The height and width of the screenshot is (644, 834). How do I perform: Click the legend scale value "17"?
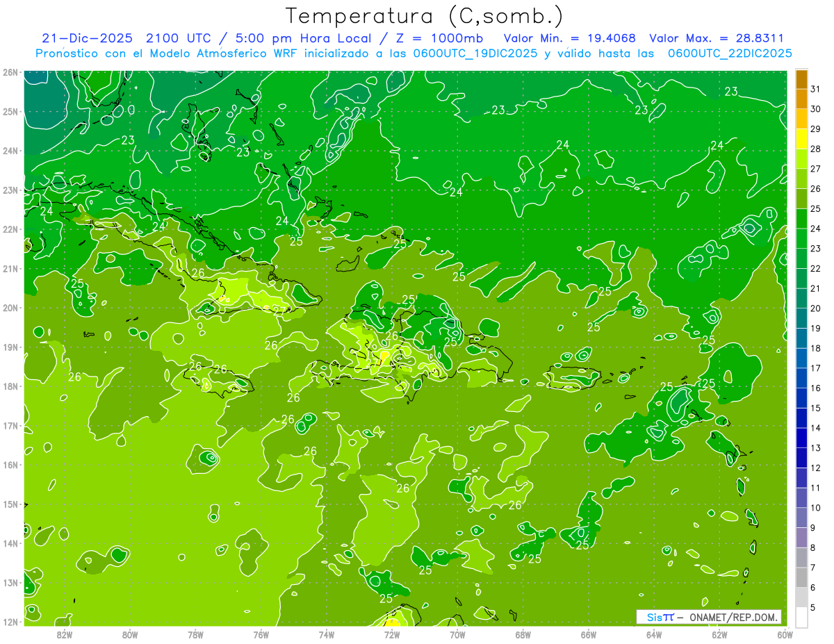(815, 368)
